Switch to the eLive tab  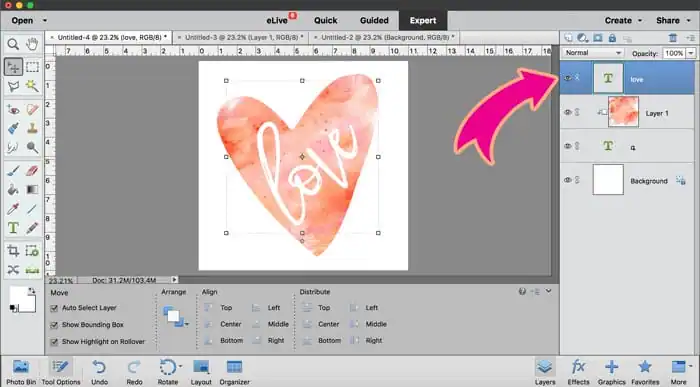278,21
